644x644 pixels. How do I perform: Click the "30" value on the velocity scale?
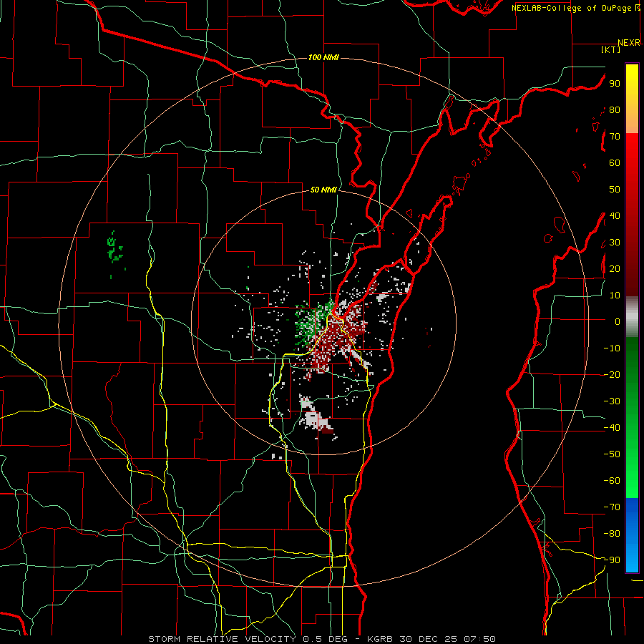615,243
